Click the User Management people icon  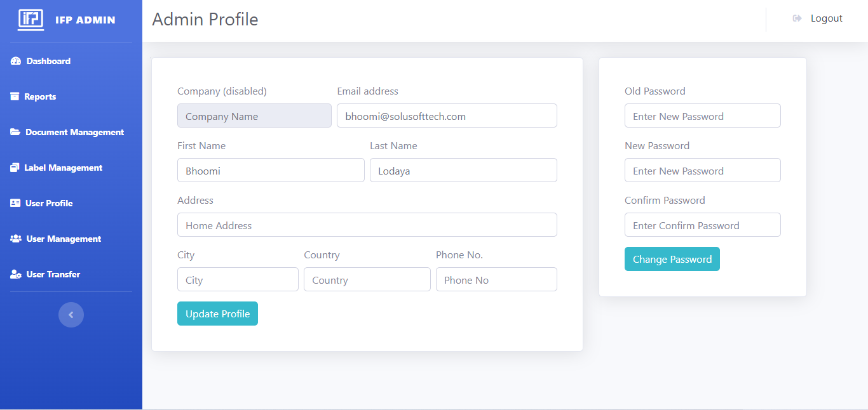click(x=16, y=239)
